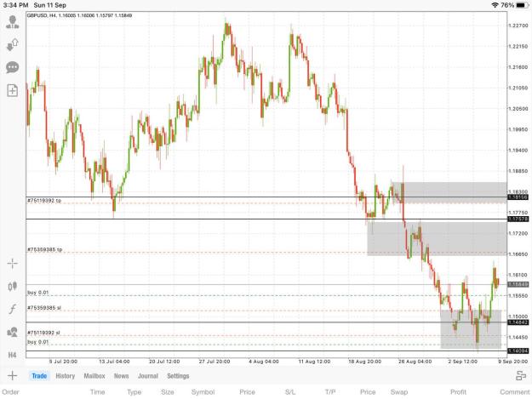The width and height of the screenshot is (532, 399).
Task: Open the chat messages icon
Action: coord(13,67)
